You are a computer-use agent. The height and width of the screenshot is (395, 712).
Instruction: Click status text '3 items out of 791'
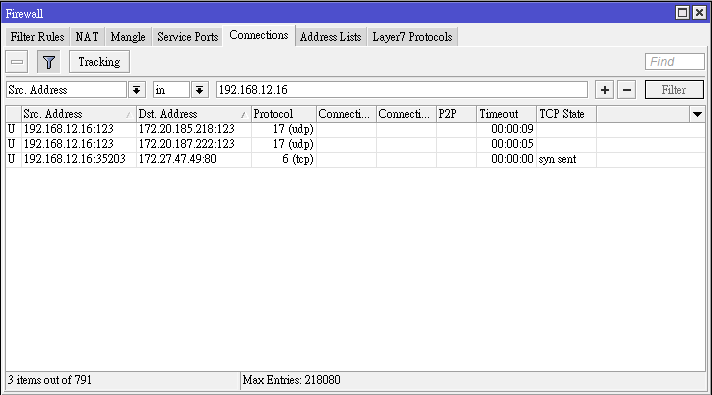pos(49,380)
